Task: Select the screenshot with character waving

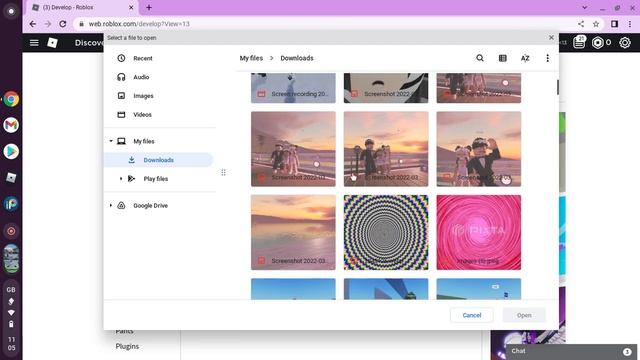Action: 478,149
